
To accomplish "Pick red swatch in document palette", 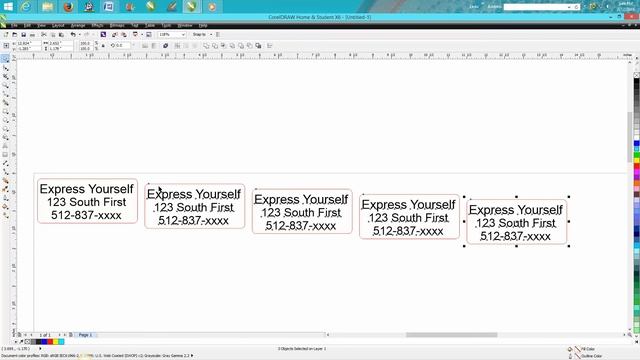I will (50, 342).
